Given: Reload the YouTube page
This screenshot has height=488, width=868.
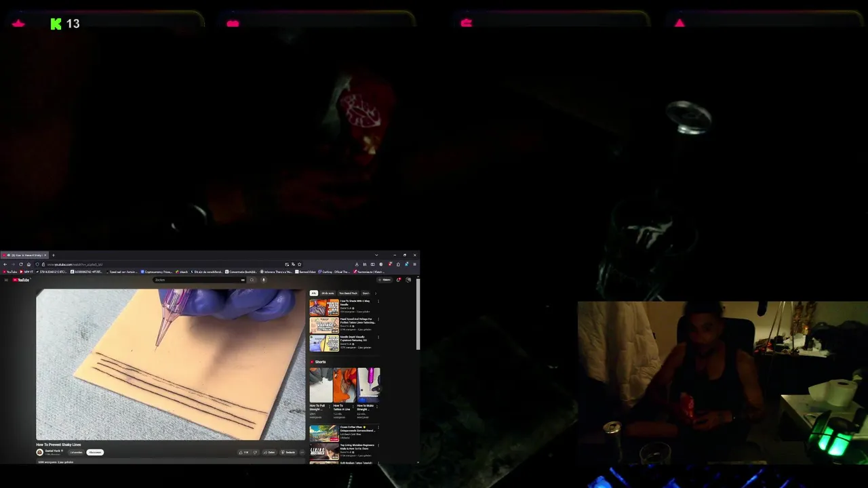Looking at the screenshot, I should point(21,264).
